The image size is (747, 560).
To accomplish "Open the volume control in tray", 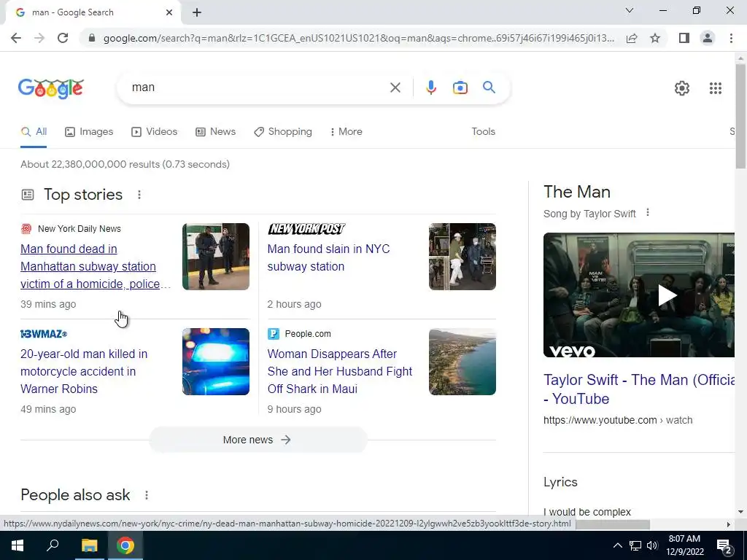I will [652, 545].
